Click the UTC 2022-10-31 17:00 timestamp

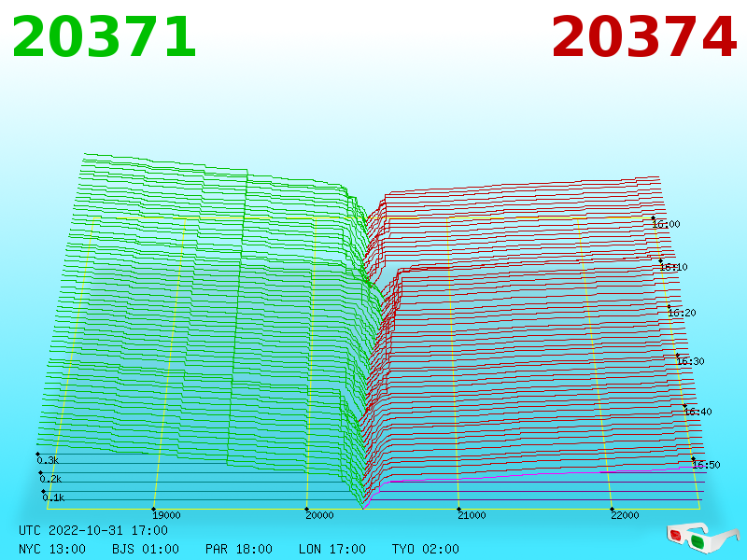[93, 530]
